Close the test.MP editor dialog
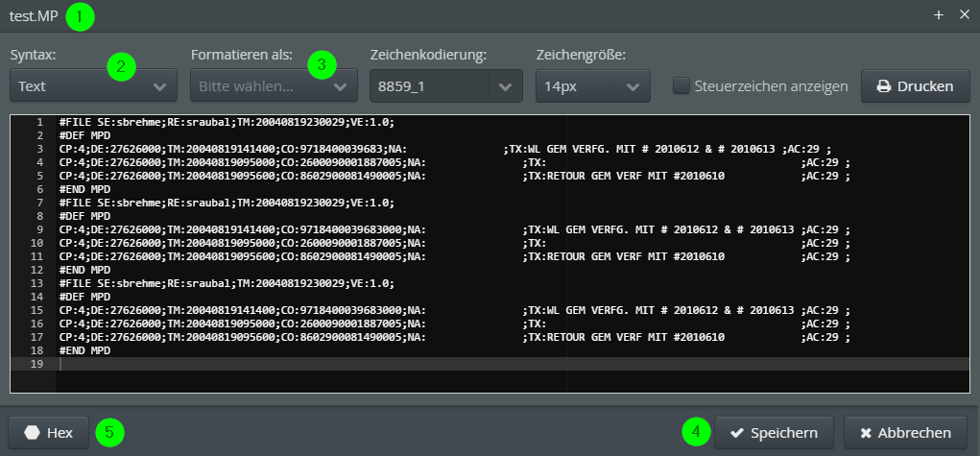The height and width of the screenshot is (456, 980). [965, 15]
